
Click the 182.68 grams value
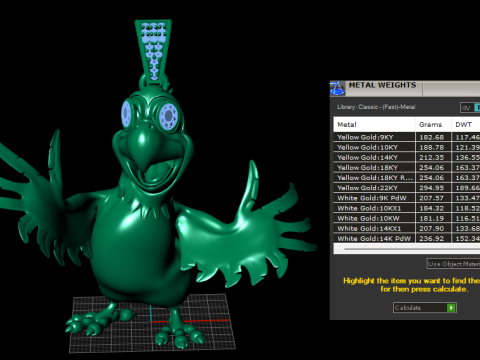[432, 137]
